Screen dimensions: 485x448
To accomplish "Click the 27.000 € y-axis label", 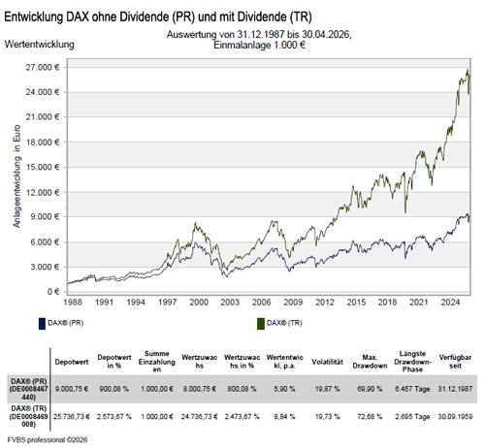I will (43, 67).
